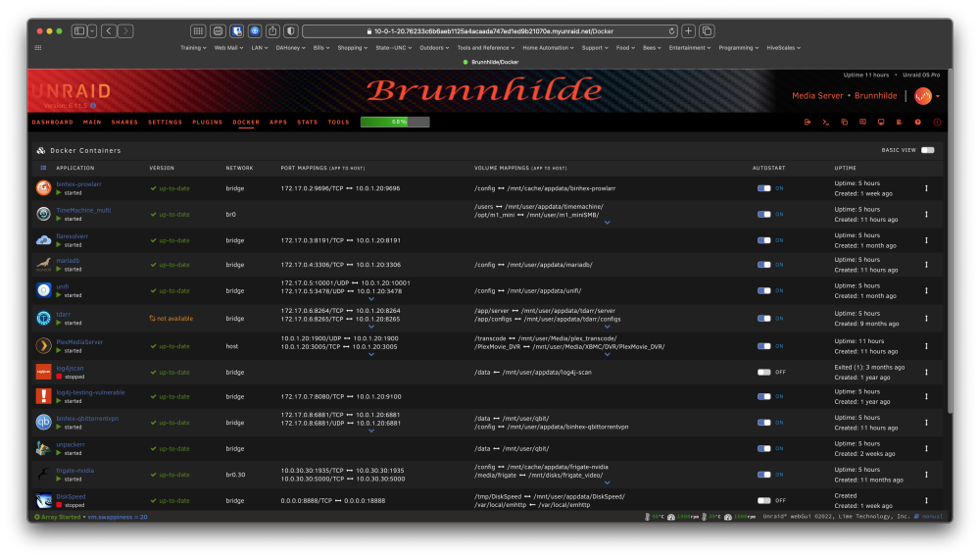Click the help question-mark icon in navbar

pyautogui.click(x=917, y=122)
